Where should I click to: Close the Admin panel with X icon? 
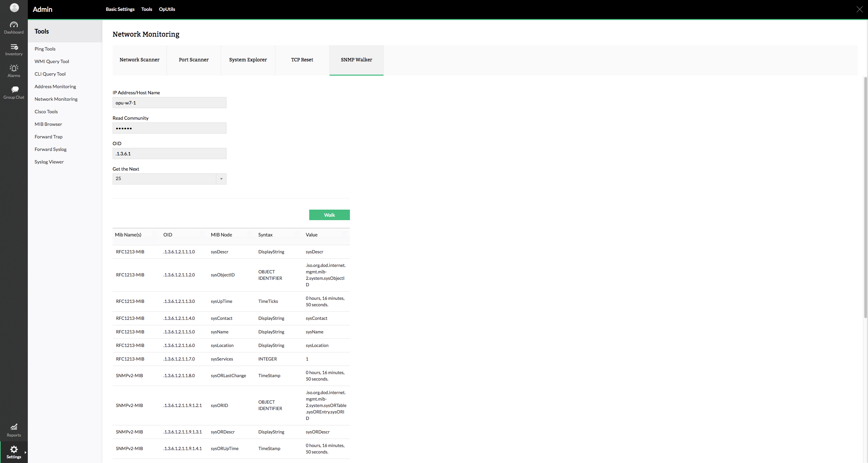[x=859, y=9]
